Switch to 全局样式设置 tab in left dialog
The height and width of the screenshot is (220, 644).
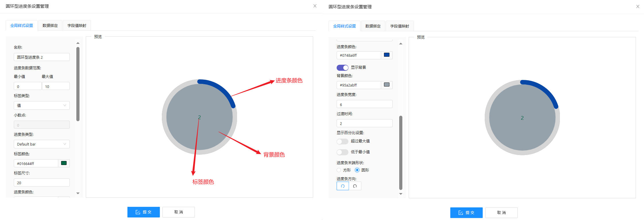(22, 25)
